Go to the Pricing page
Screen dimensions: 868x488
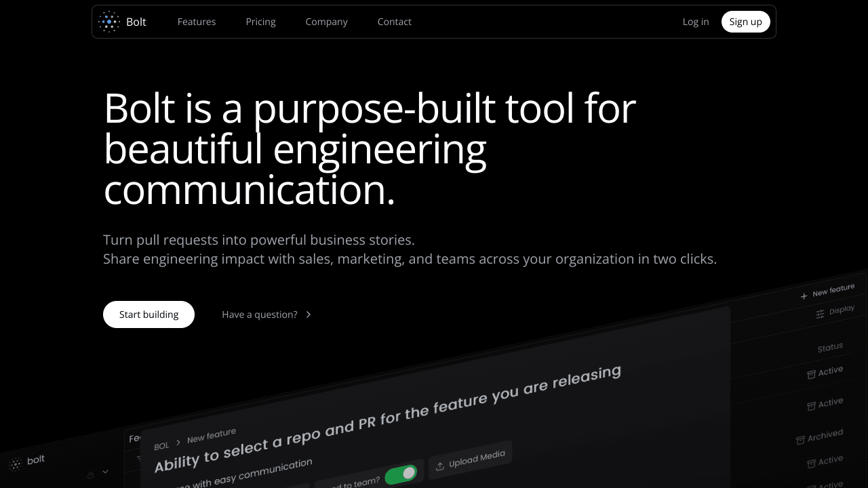[x=260, y=22]
